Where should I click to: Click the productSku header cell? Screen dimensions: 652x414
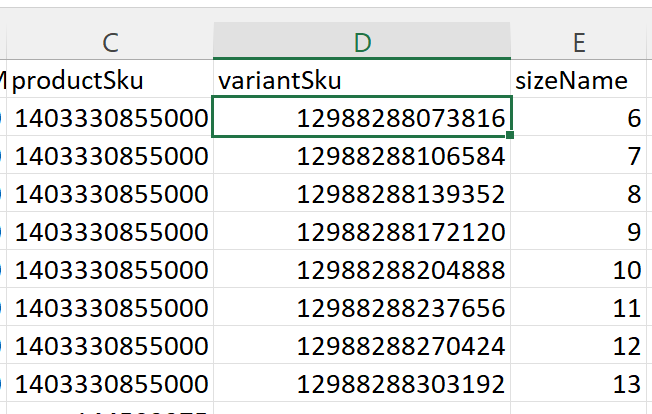[110, 79]
